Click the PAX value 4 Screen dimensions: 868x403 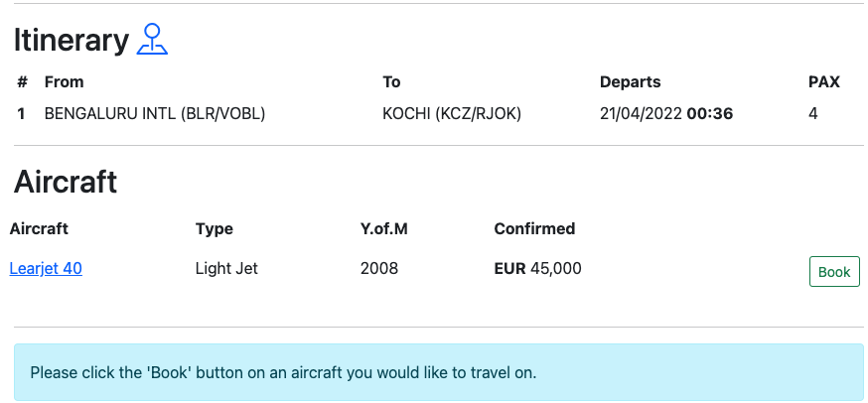tap(813, 114)
